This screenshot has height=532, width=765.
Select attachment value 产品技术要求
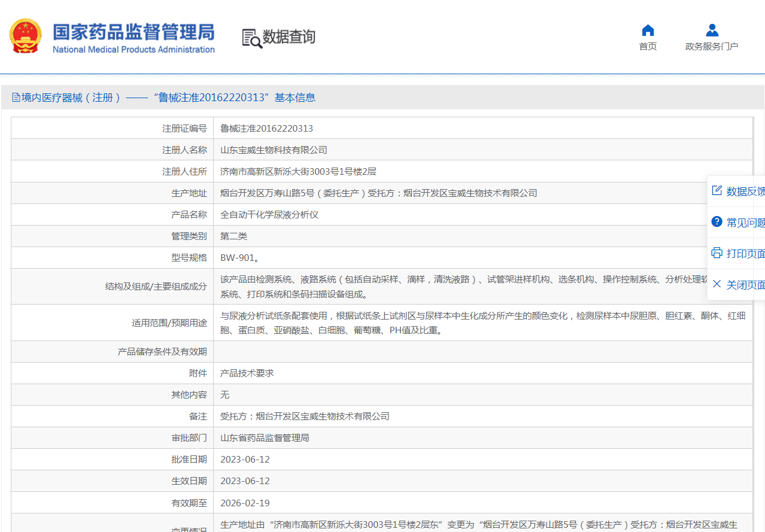(247, 373)
